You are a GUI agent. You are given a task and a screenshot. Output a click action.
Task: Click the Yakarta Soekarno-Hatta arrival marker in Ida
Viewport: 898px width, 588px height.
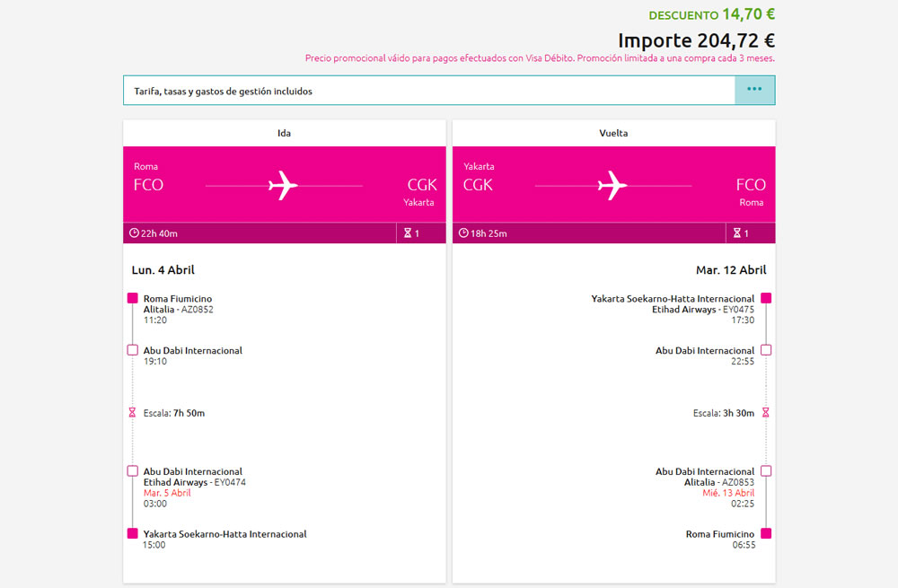(x=133, y=533)
